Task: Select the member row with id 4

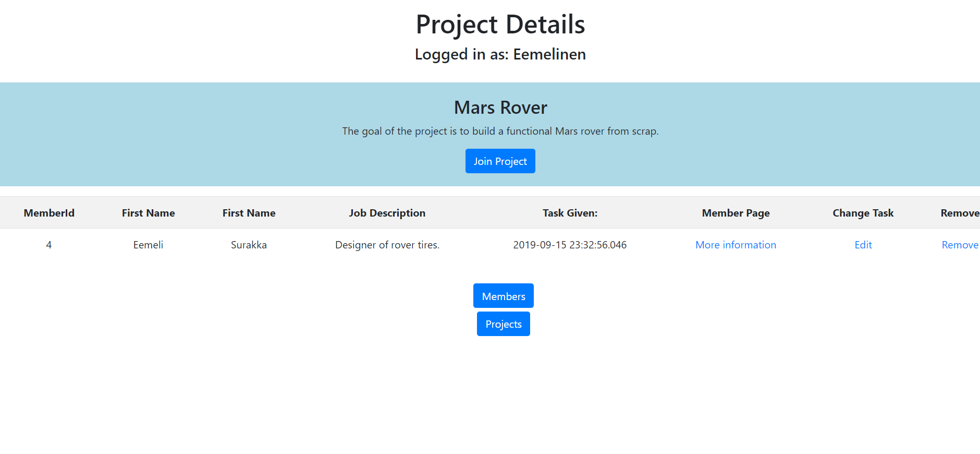Action: click(x=48, y=245)
